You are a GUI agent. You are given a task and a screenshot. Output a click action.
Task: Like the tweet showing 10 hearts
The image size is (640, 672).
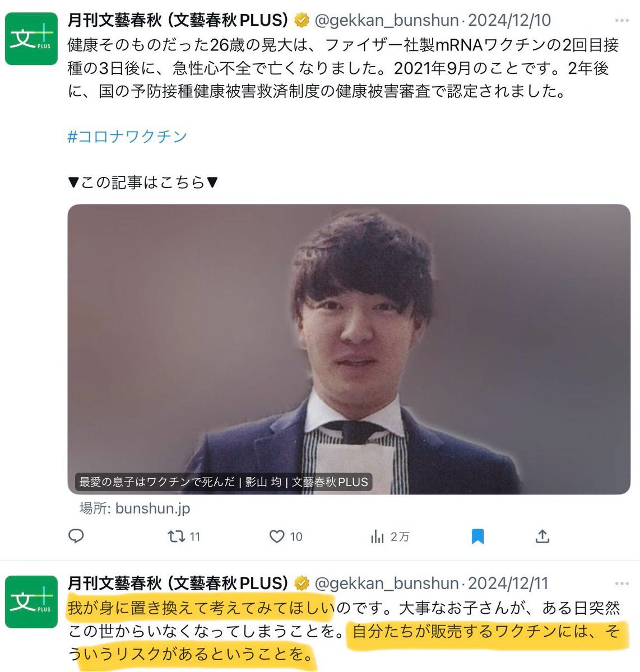(x=286, y=536)
